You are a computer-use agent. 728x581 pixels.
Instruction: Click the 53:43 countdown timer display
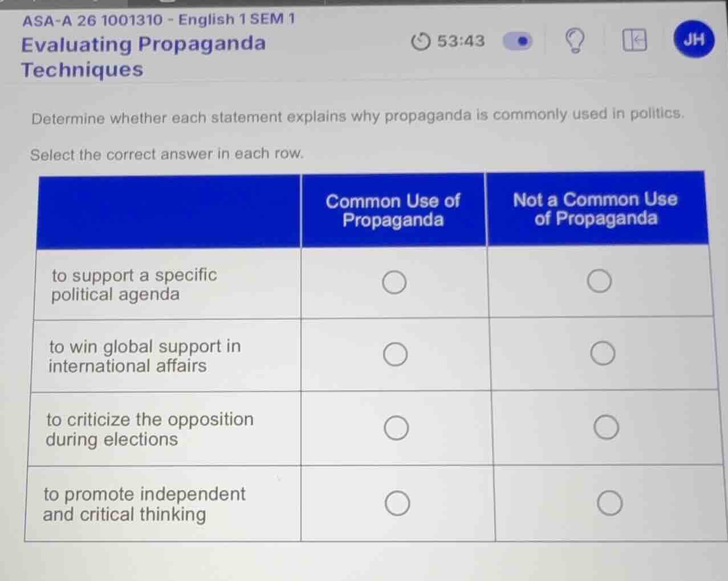click(x=459, y=40)
